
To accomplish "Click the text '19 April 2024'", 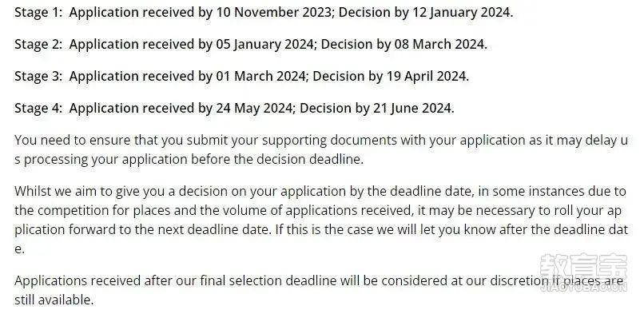I will click(x=426, y=77).
